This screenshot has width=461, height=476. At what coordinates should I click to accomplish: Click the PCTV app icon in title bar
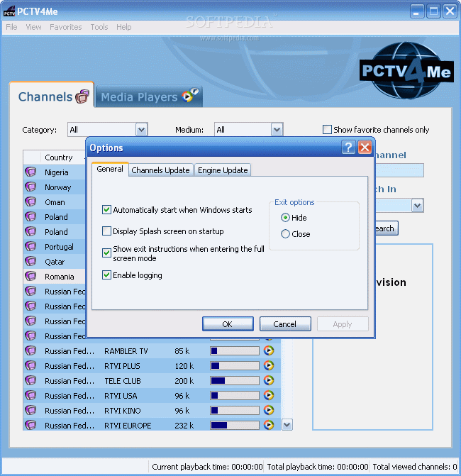pos(9,11)
